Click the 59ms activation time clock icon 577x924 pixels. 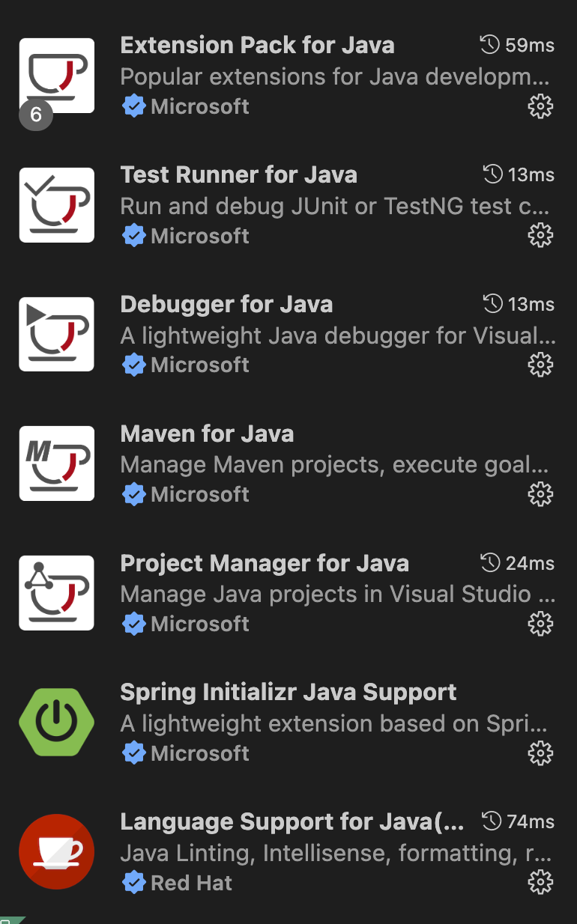coord(489,45)
